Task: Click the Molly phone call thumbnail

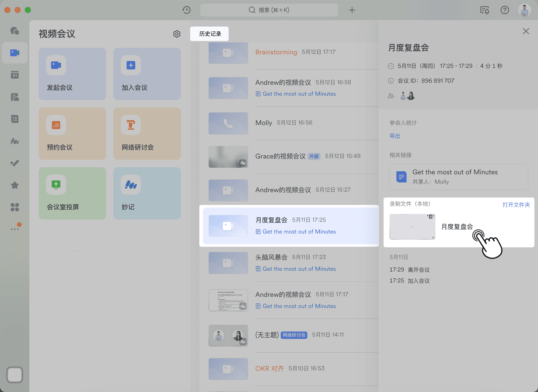Action: point(228,123)
